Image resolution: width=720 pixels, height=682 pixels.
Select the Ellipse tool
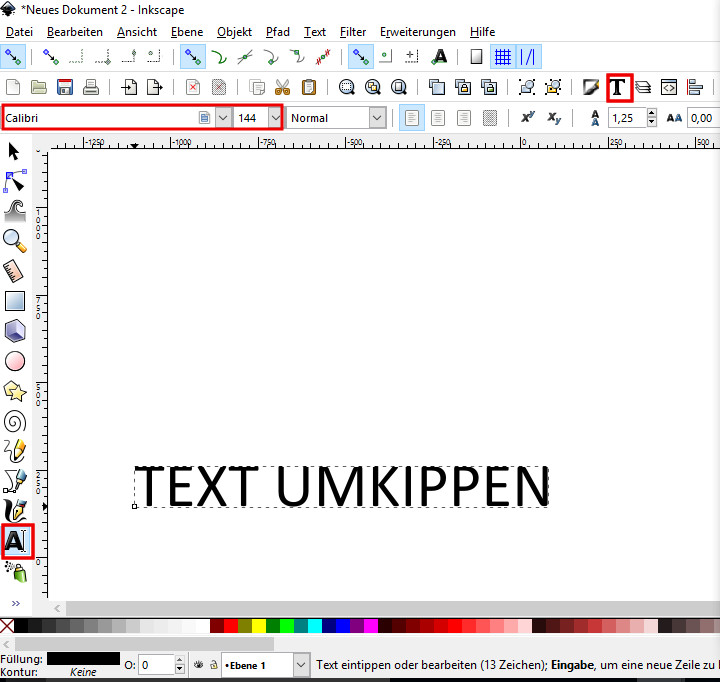(15, 361)
